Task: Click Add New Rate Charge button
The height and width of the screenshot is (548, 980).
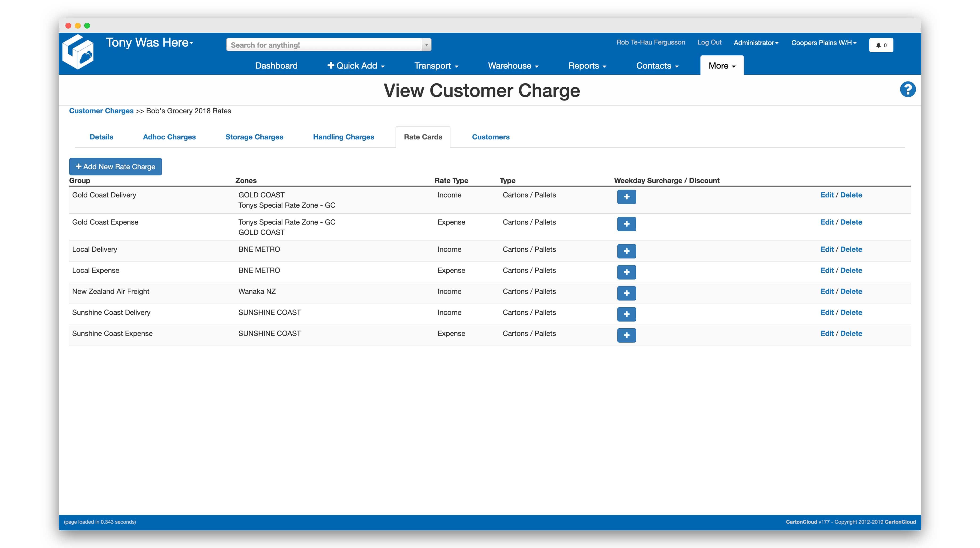Action: pyautogui.click(x=115, y=166)
